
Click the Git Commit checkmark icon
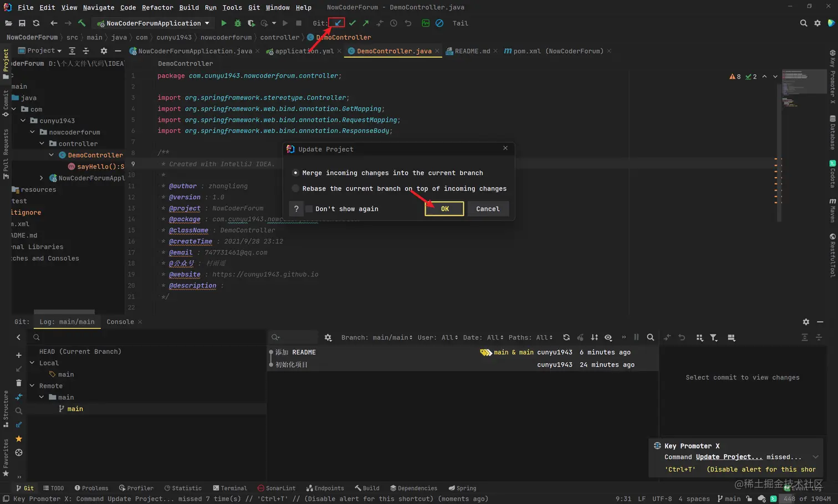[x=352, y=23]
